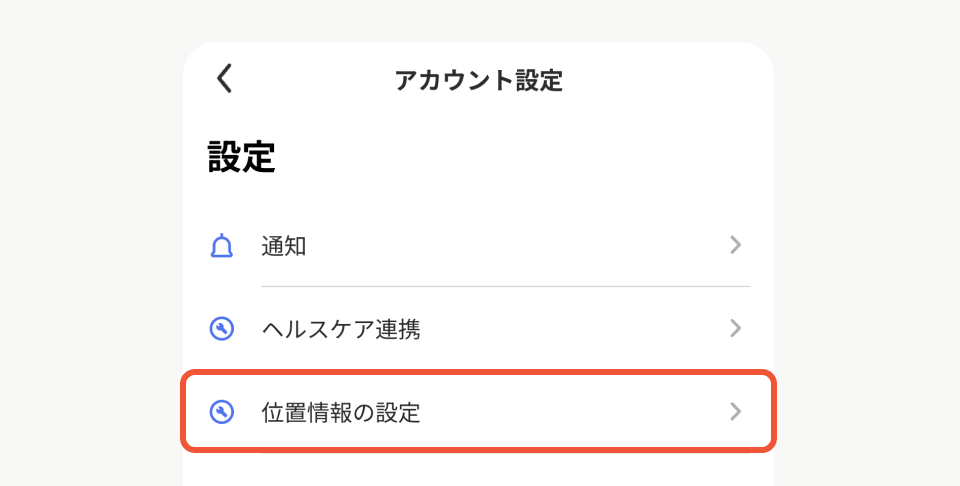Click the divider line below 通知
960x486 pixels.
click(x=505, y=286)
